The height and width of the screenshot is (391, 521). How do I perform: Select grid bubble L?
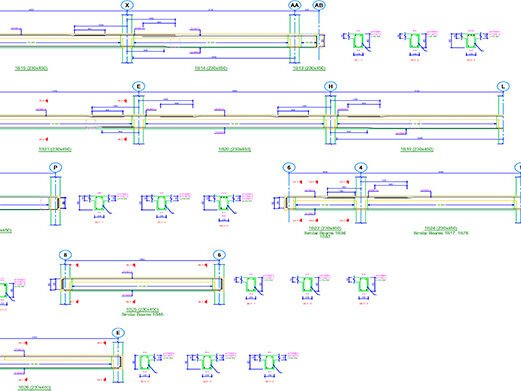tap(503, 86)
